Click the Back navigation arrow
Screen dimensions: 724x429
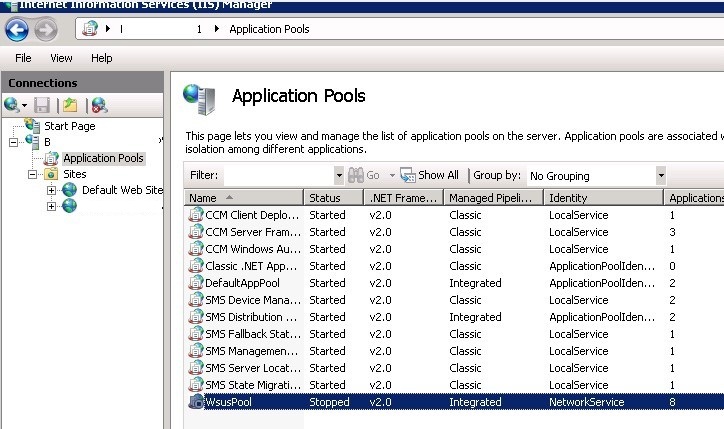[x=17, y=30]
